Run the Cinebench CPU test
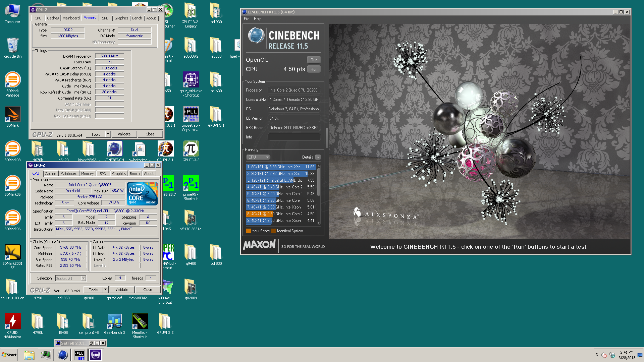This screenshot has height=362, width=644. (x=314, y=69)
